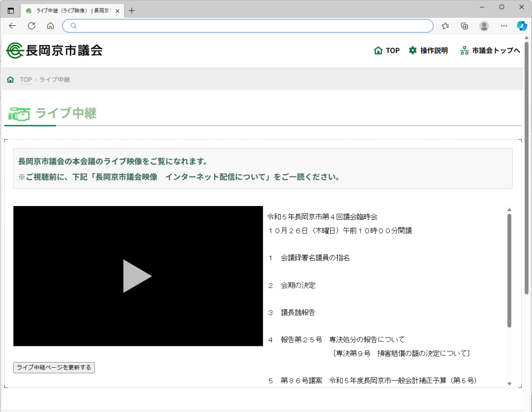Click the TOP breadcrumb link
532x412 pixels.
pyautogui.click(x=26, y=79)
